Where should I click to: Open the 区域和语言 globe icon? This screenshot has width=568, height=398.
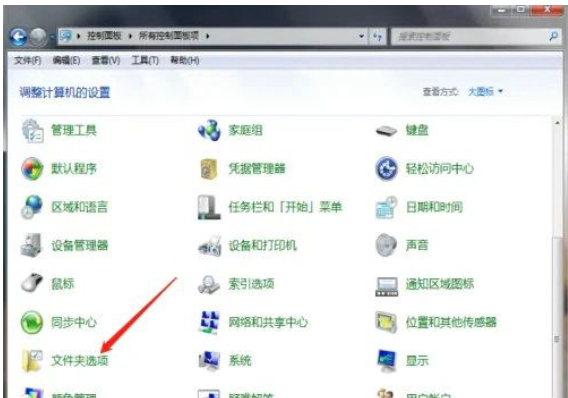(32, 207)
